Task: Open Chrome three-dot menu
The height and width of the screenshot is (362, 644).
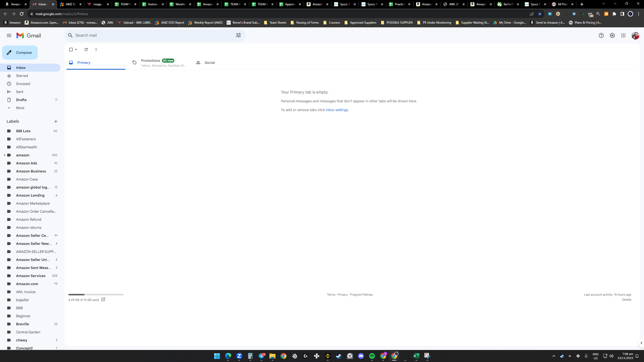Action: [x=638, y=14]
